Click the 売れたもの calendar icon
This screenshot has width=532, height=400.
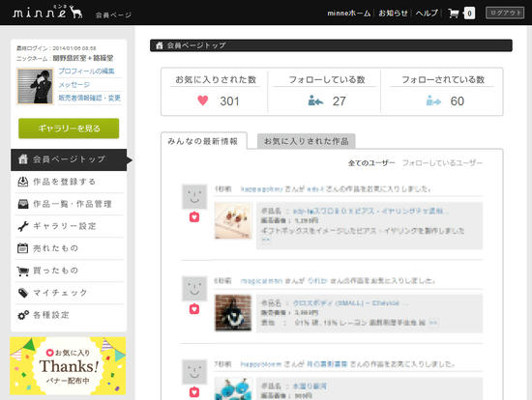tap(23, 248)
